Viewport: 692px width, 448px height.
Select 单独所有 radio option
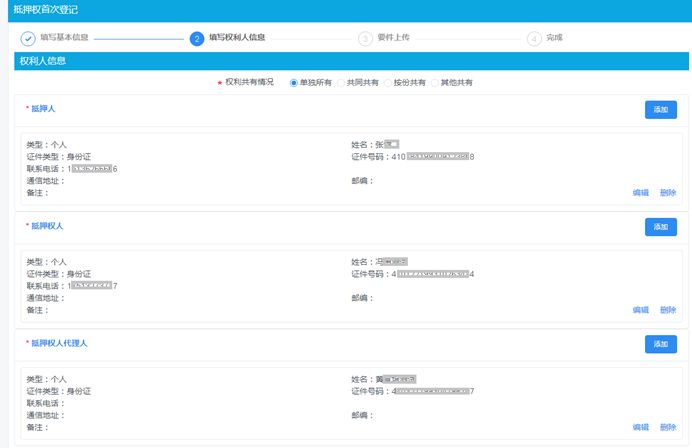tap(293, 83)
